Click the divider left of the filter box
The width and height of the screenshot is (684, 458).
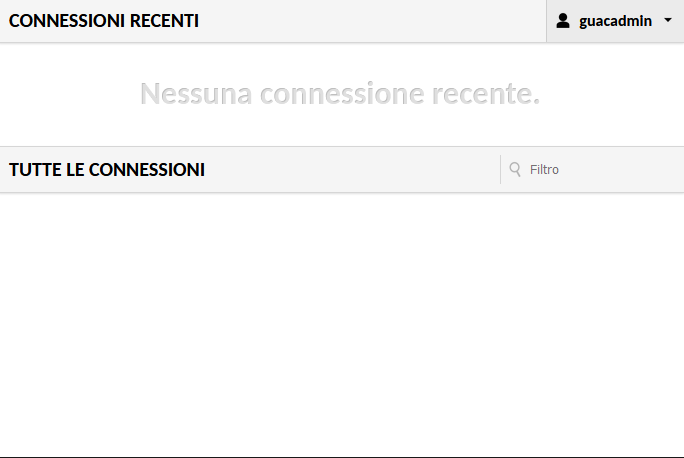(x=500, y=169)
